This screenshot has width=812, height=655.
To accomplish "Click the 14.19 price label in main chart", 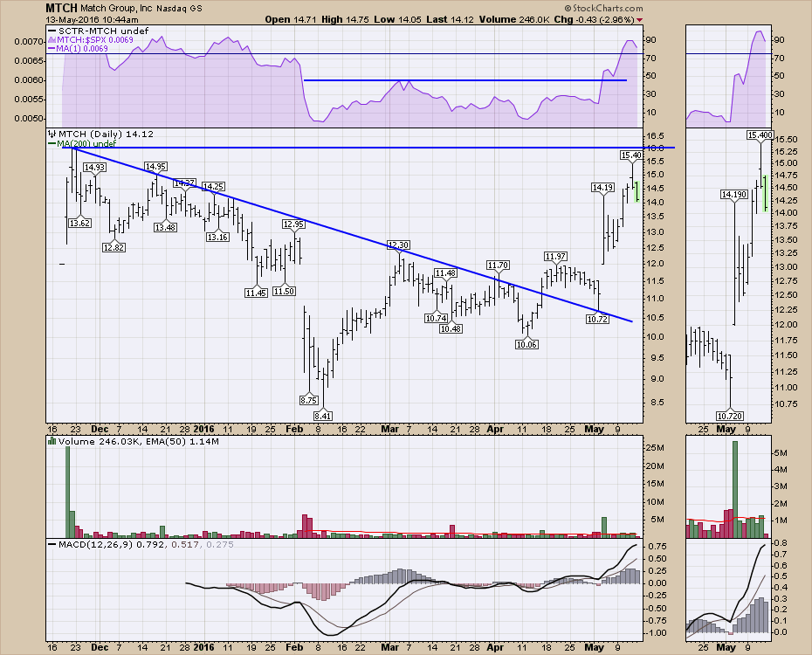I will [x=602, y=188].
